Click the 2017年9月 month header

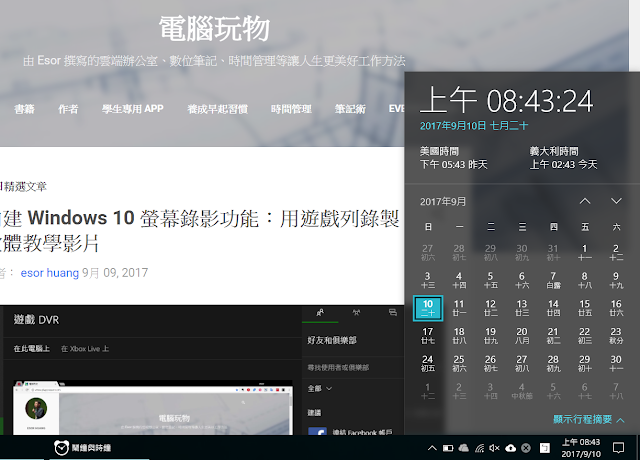point(443,202)
